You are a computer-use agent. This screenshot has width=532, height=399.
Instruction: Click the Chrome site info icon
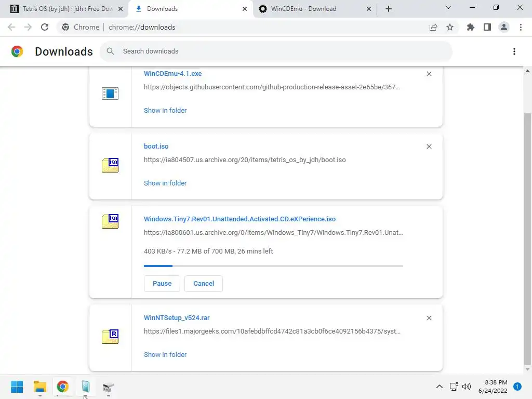65,27
